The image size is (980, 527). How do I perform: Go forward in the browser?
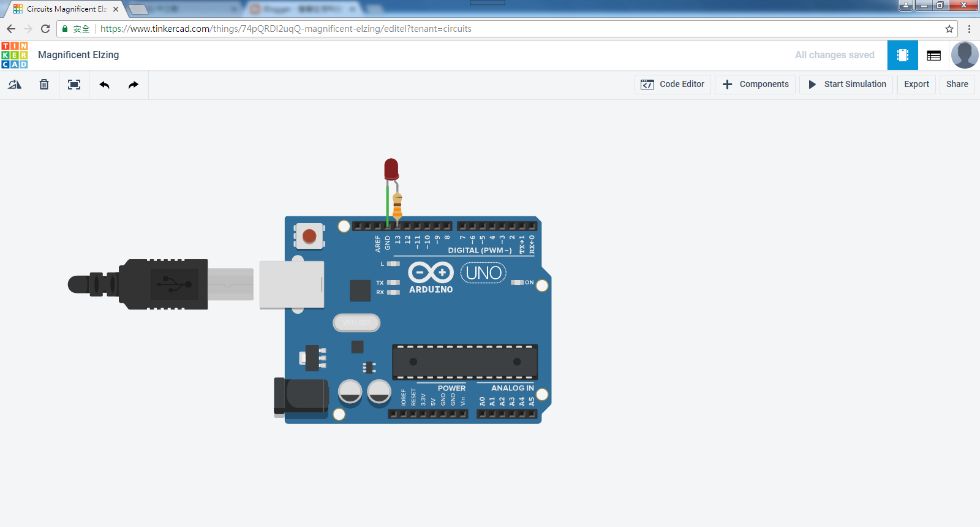tap(28, 29)
